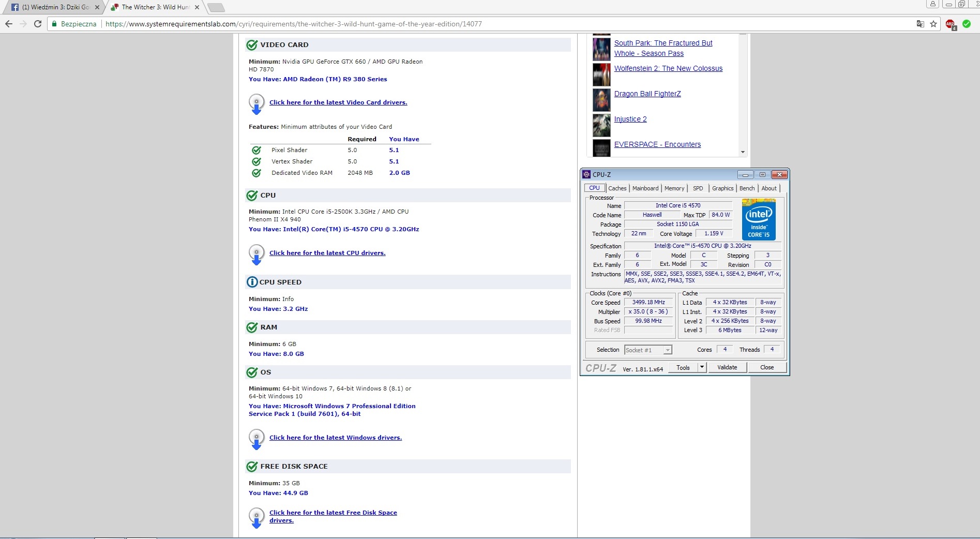Image resolution: width=980 pixels, height=539 pixels.
Task: Expand the Tools dropdown arrow in CPU-Z
Action: pyautogui.click(x=702, y=367)
